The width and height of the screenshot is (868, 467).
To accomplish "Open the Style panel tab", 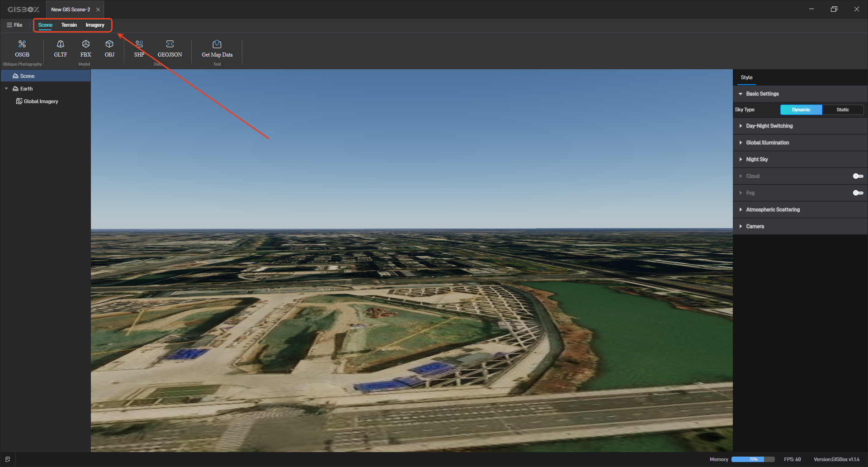I will tap(746, 77).
